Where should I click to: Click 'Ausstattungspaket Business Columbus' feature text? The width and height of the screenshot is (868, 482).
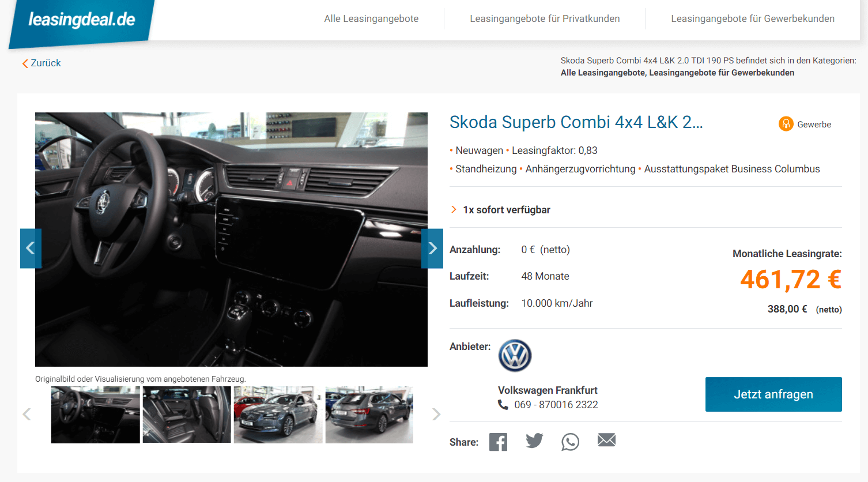pyautogui.click(x=732, y=169)
